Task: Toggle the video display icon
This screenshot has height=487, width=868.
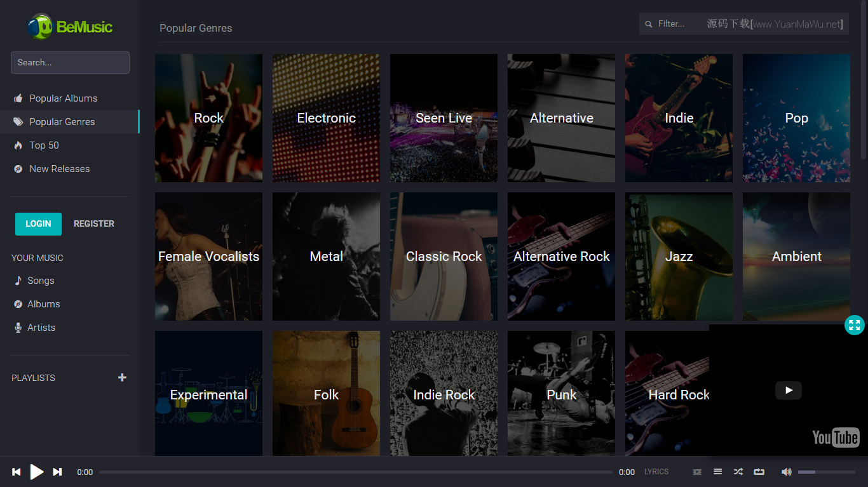Action: (697, 472)
